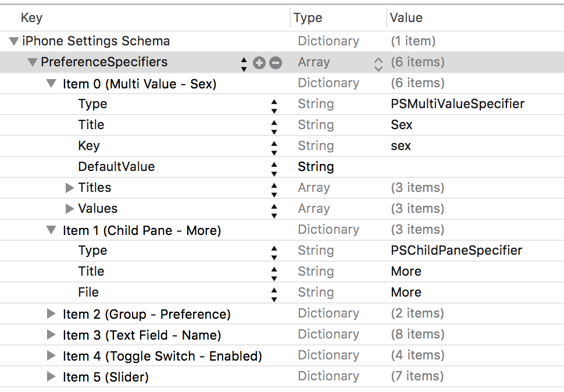Expand the Values array
Image resolution: width=564 pixels, height=392 pixels.
(x=70, y=209)
